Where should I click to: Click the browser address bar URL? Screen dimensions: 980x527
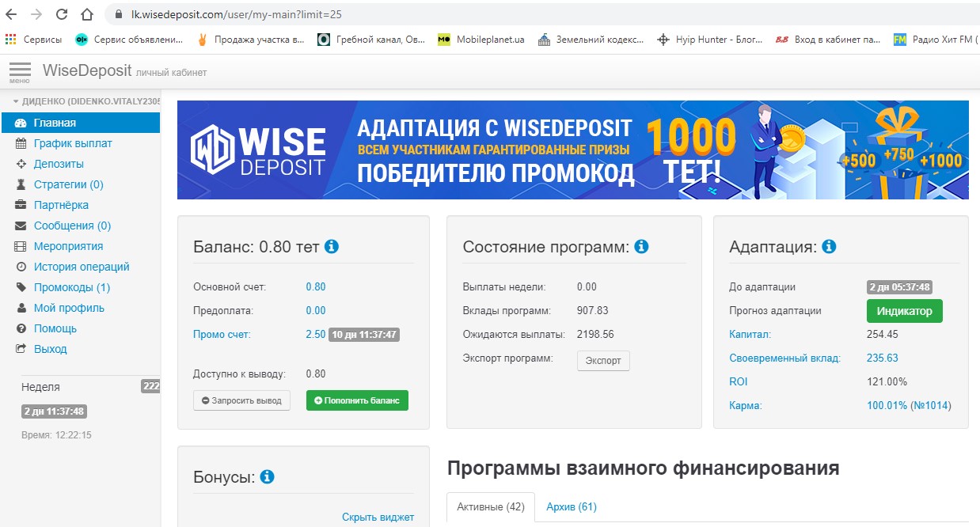[236, 14]
